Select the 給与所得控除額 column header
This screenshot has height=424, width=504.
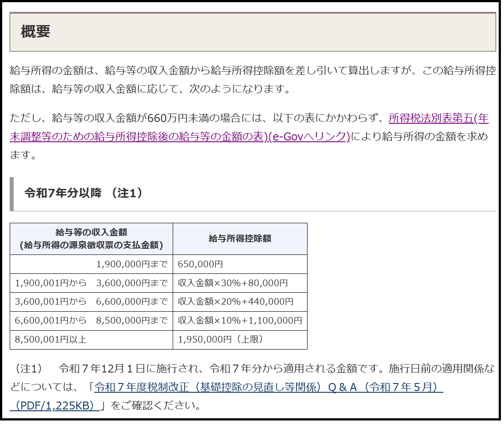pyautogui.click(x=240, y=239)
